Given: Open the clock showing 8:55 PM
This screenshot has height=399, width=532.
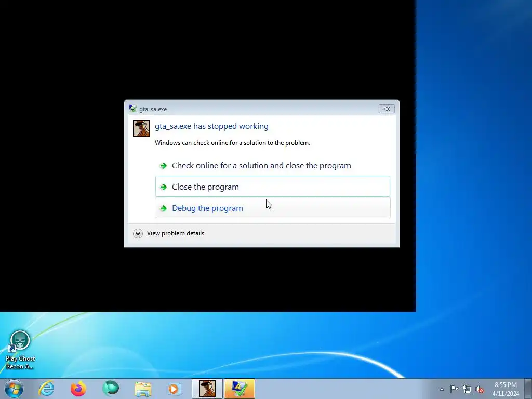Looking at the screenshot, I should coord(506,389).
